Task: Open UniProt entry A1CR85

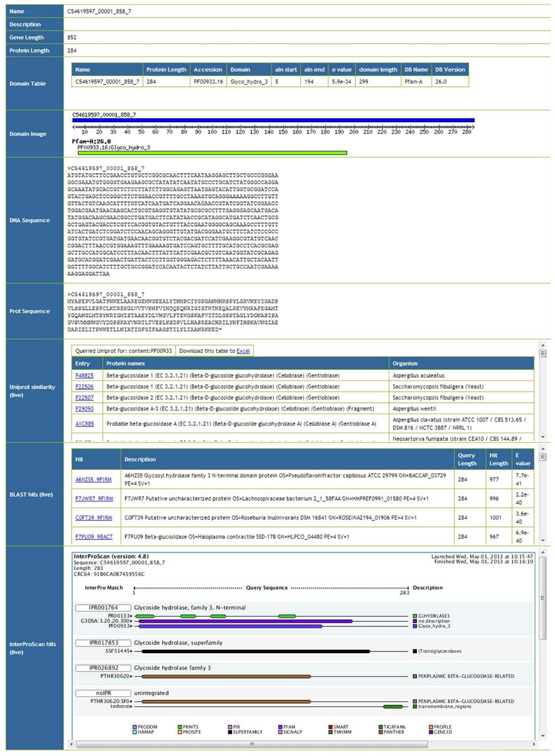Action: tap(84, 423)
